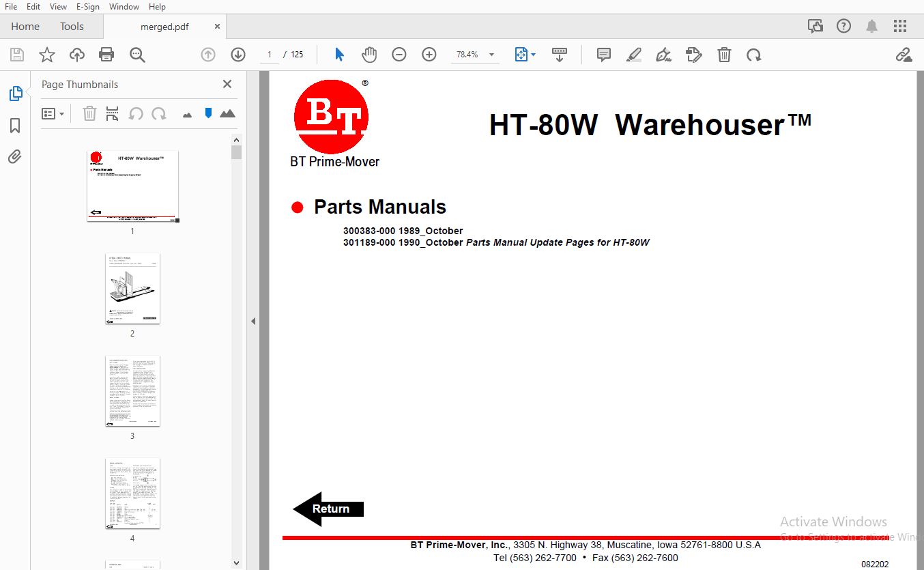The image size is (924, 570).
Task: Open the Window menu
Action: (124, 6)
